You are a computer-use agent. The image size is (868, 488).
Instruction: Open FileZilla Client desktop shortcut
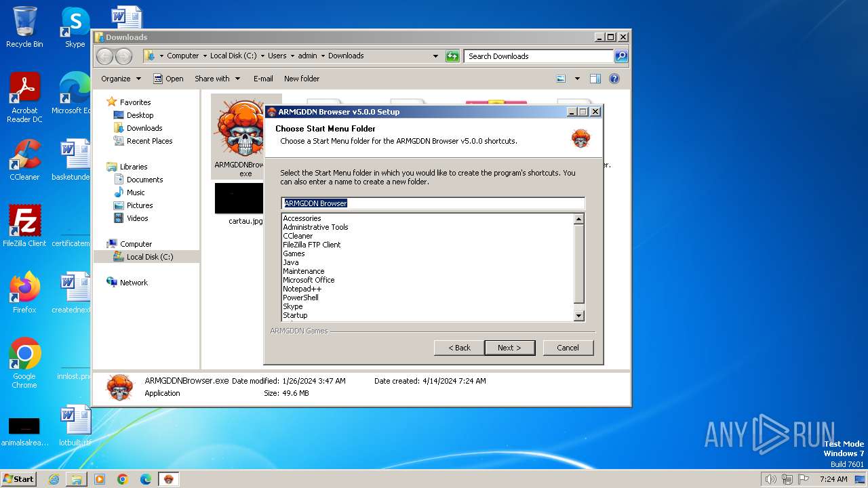pos(24,226)
